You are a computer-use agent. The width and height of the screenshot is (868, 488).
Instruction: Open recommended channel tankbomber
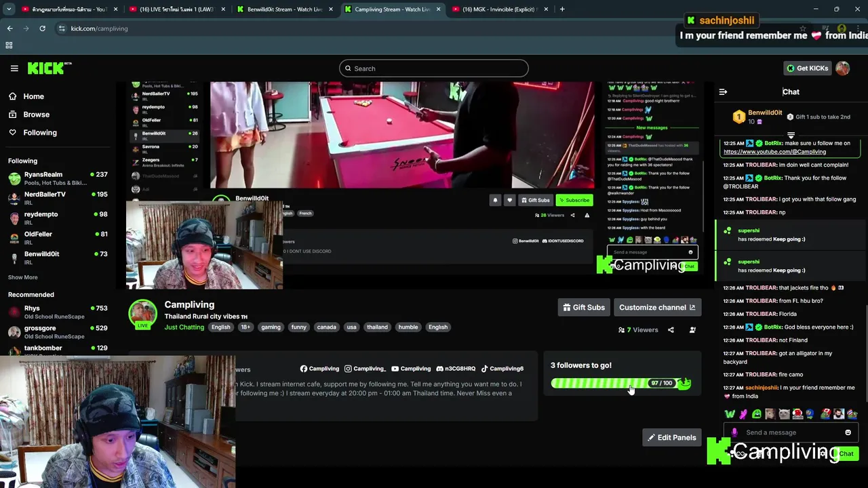pyautogui.click(x=58, y=350)
